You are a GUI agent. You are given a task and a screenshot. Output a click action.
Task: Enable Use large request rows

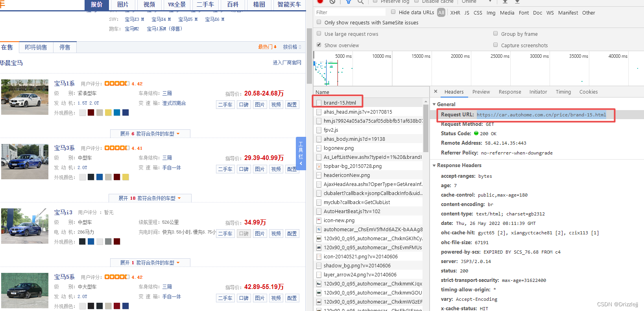click(x=319, y=33)
